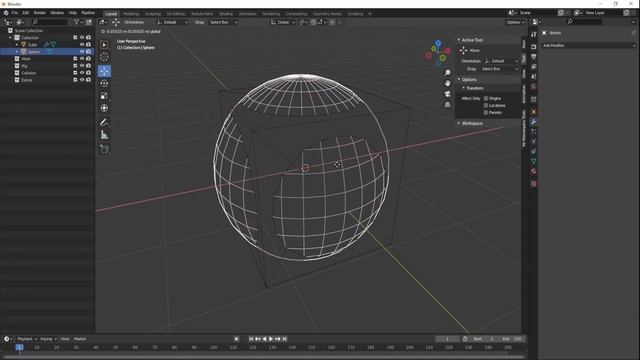Select the Transform tool in toolbar

click(x=104, y=108)
